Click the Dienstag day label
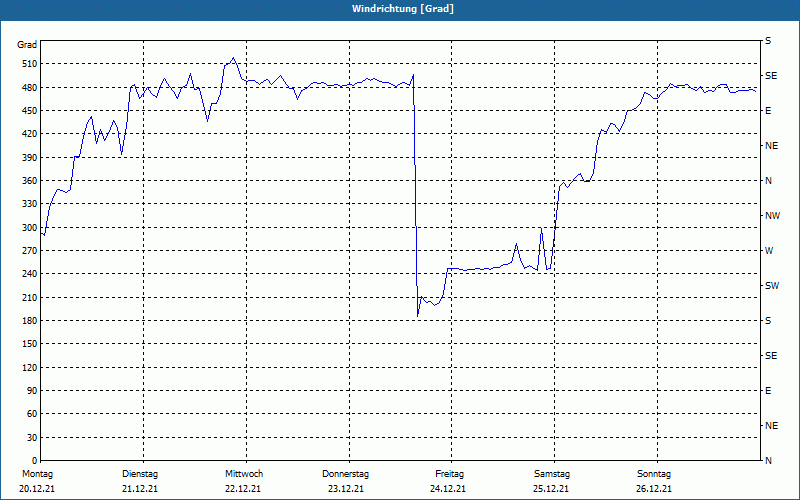The image size is (800, 500). click(140, 474)
